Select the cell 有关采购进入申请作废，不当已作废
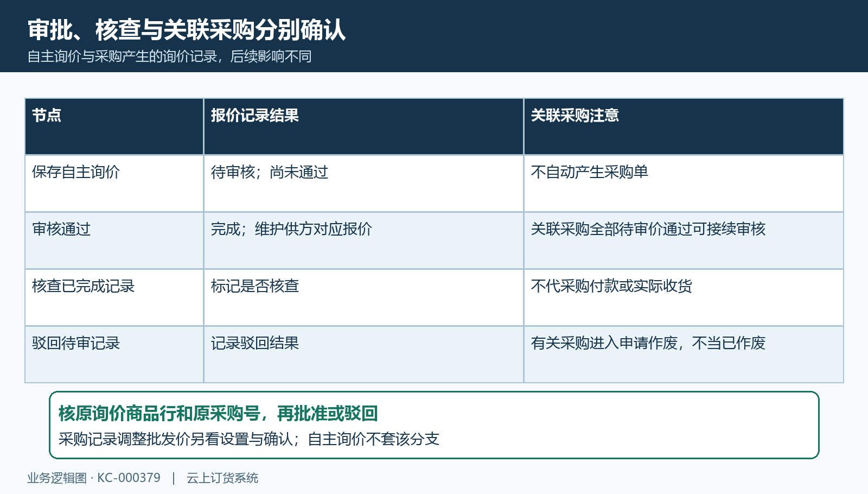The width and height of the screenshot is (868, 494). point(684,354)
